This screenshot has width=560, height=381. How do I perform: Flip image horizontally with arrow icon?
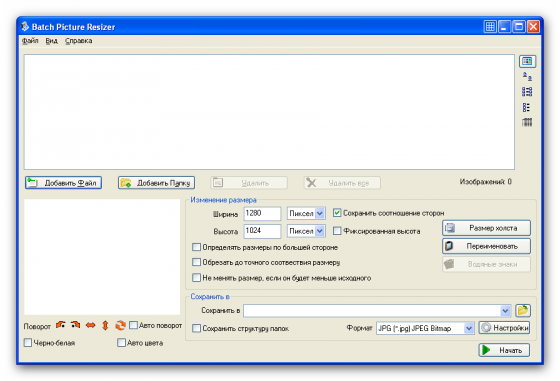click(90, 325)
